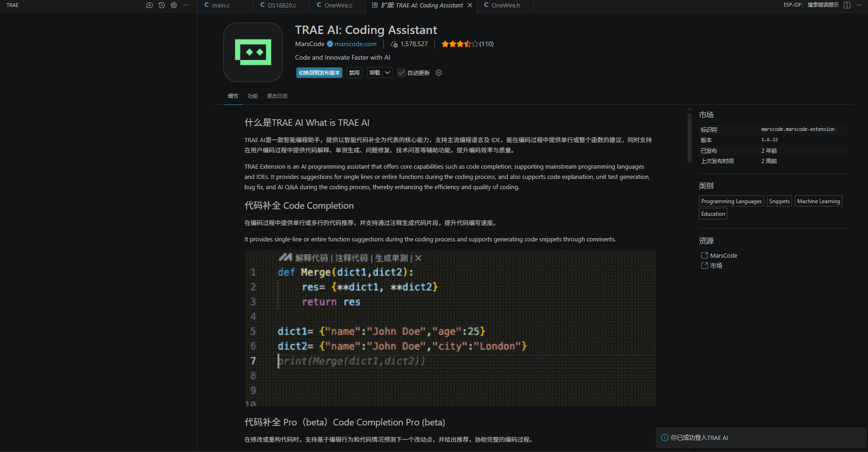Click the split editor layout icon
Image resolution: width=868 pixels, height=452 pixels.
(x=847, y=5)
